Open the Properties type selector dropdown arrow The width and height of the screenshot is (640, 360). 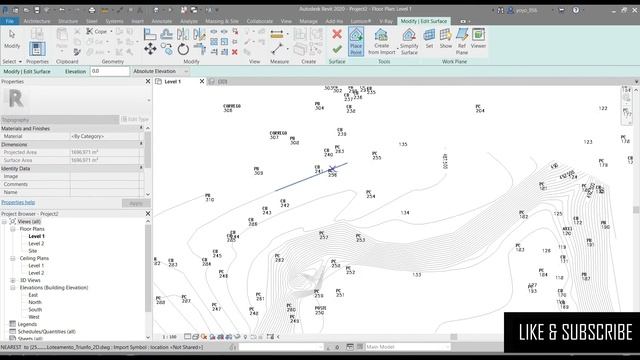149,100
